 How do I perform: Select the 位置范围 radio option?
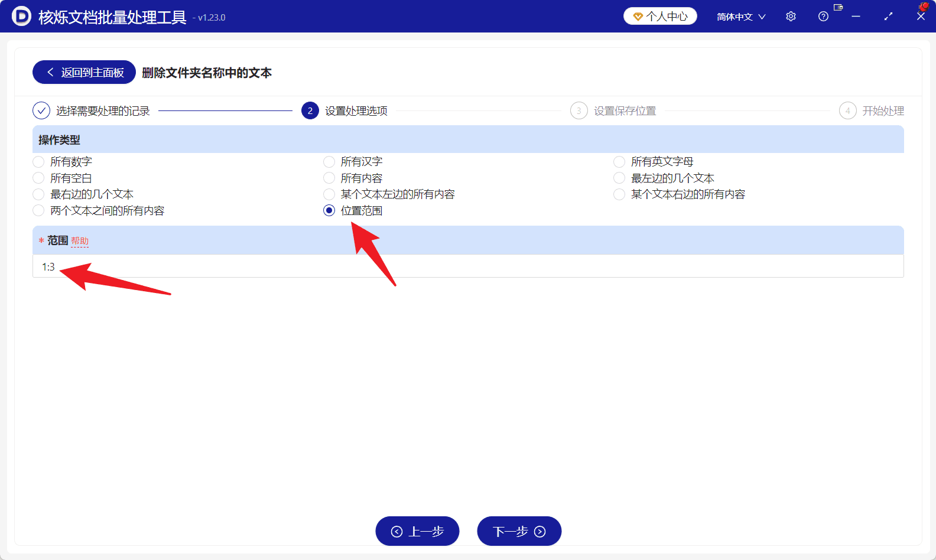[x=329, y=210]
